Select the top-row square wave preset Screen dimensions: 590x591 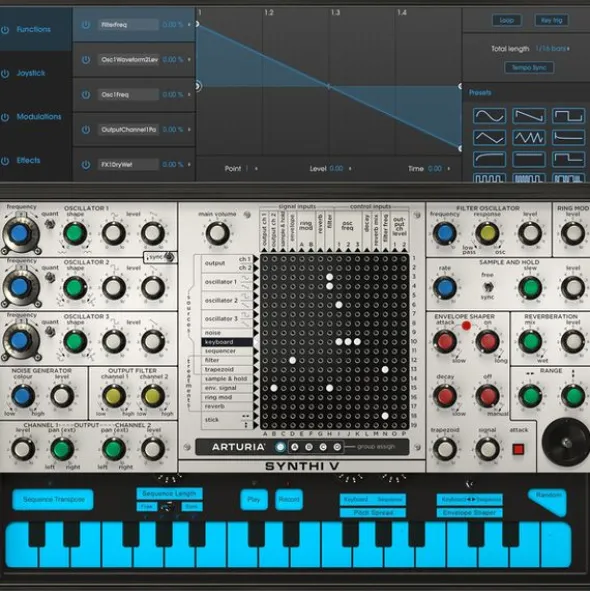click(568, 116)
